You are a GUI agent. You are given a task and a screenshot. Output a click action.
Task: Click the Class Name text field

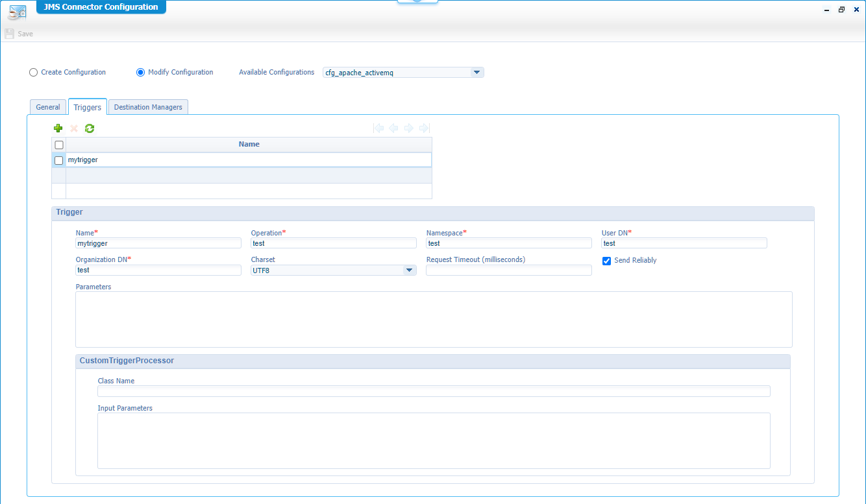coord(434,391)
